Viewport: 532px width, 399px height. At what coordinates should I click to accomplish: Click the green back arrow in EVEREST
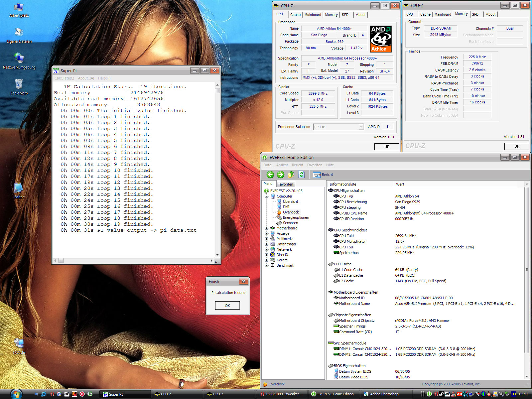270,175
